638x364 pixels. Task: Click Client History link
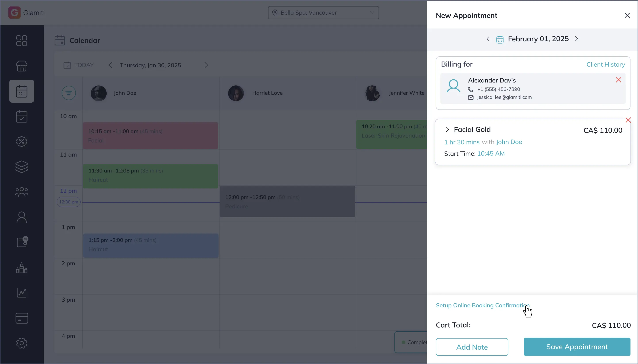click(x=605, y=65)
